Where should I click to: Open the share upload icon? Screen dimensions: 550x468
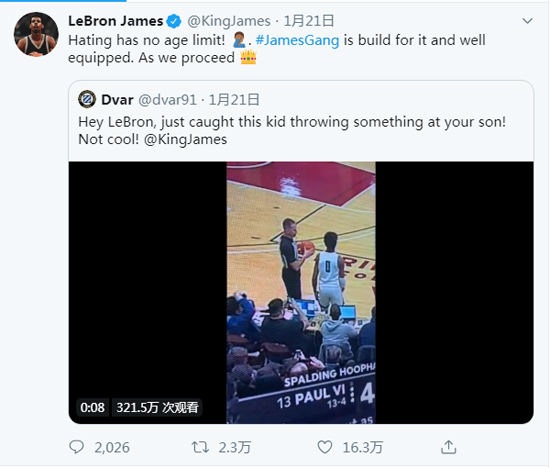(x=448, y=447)
